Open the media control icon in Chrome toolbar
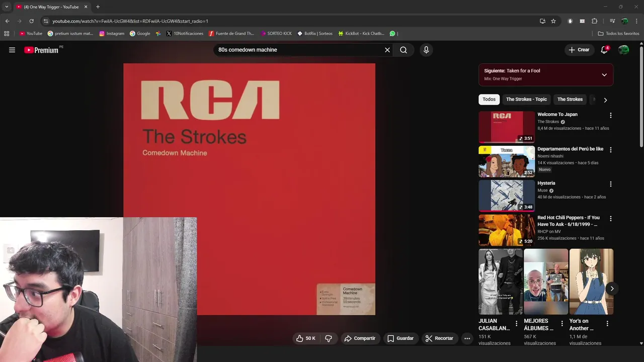This screenshot has height=362, width=644. pyautogui.click(x=612, y=21)
